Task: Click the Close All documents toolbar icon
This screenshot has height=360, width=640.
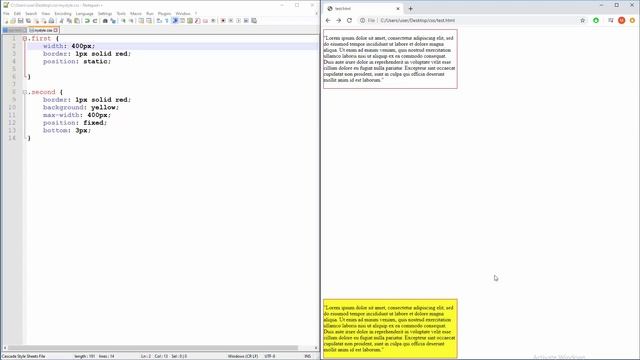Action: pos(44,21)
